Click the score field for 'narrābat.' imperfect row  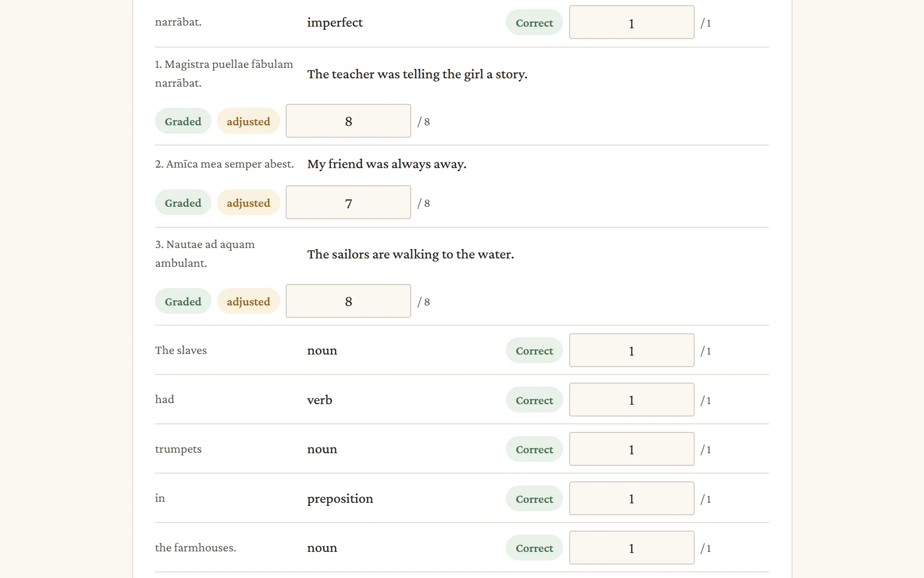click(632, 22)
